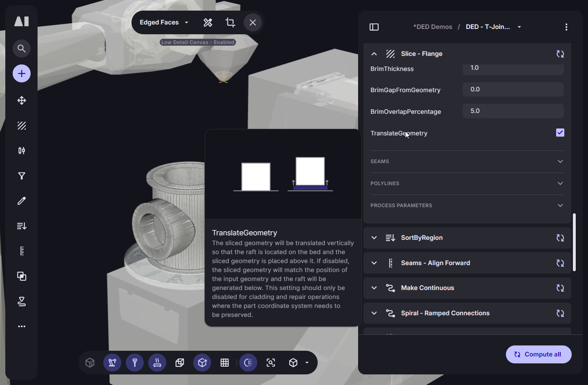Click the search icon in left sidebar

tap(22, 49)
